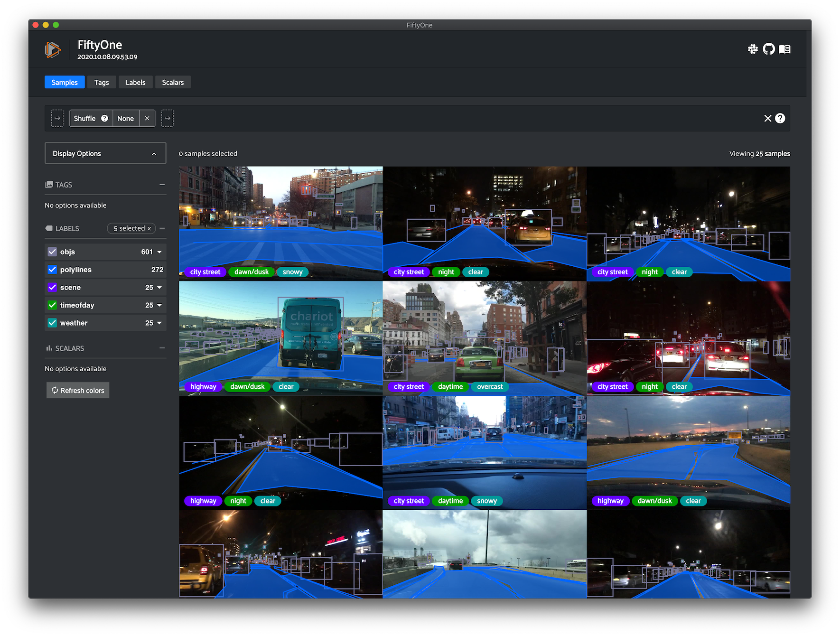Open the Slack community icon
The image size is (840, 636).
[x=753, y=49]
